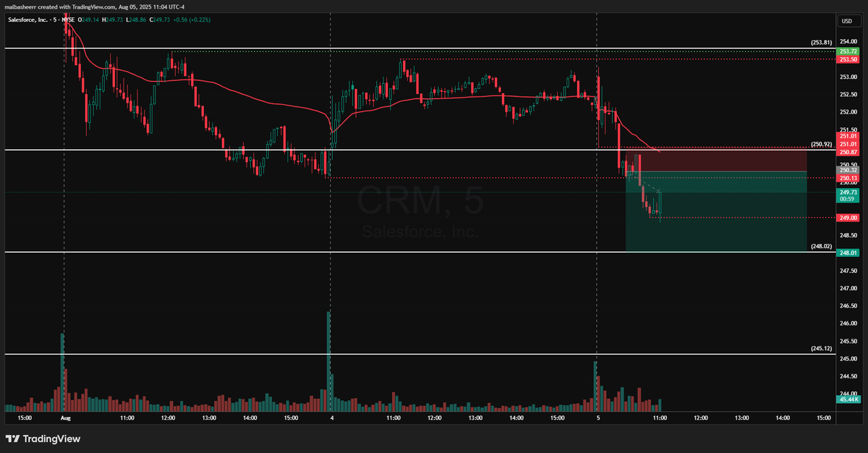This screenshot has height=453, width=868.
Task: Select the red stop-loss zone of short position
Action: [716, 160]
